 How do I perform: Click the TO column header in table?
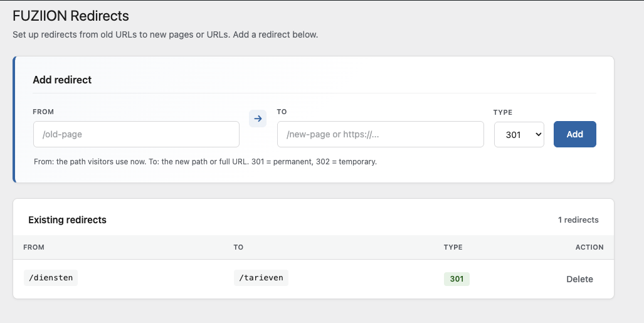(238, 247)
